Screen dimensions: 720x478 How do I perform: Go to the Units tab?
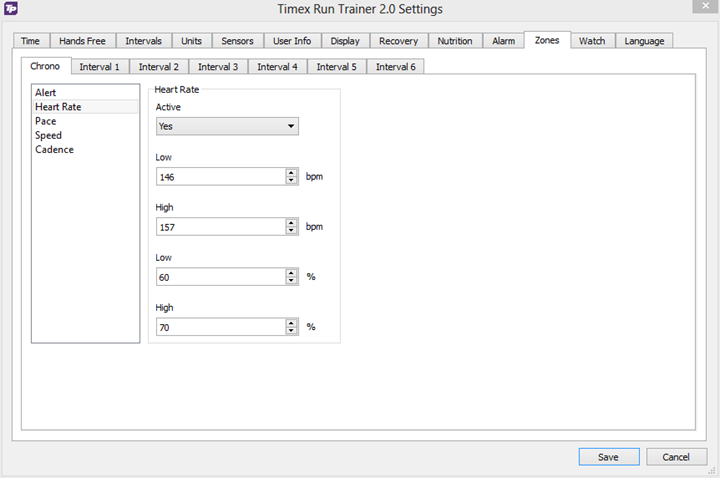pyautogui.click(x=191, y=41)
